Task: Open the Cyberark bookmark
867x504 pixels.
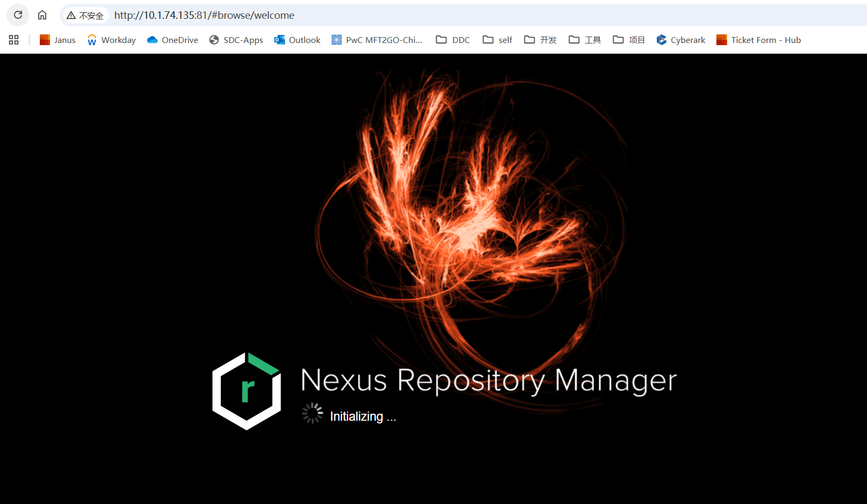Action: pos(680,40)
